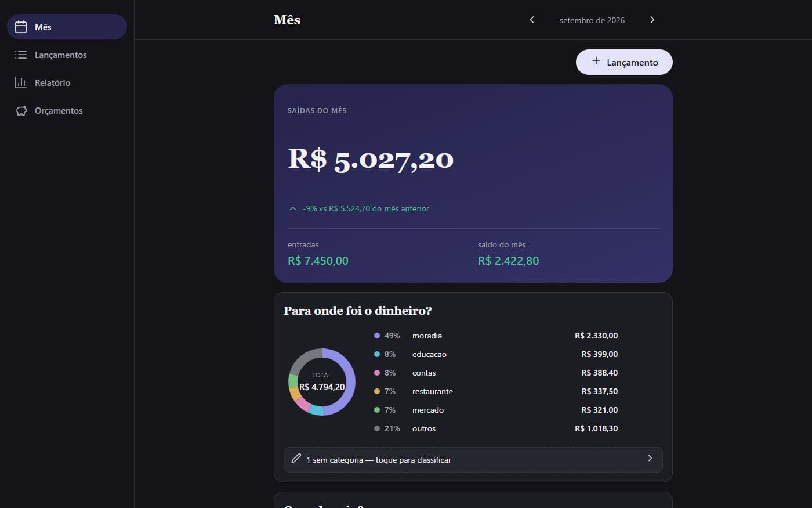Click entradas value R$ 7.450,00
Viewport: 812px width, 508px height.
tap(318, 261)
